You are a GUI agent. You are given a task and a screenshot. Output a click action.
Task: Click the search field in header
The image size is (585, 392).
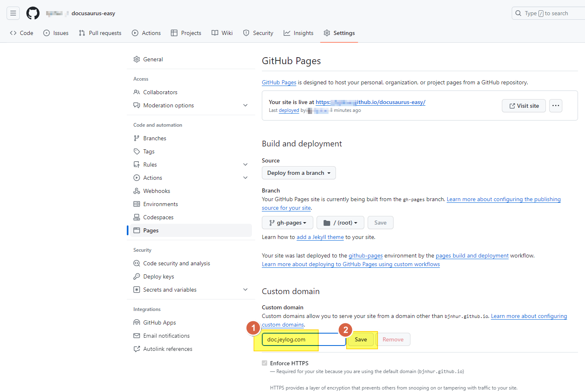point(548,13)
